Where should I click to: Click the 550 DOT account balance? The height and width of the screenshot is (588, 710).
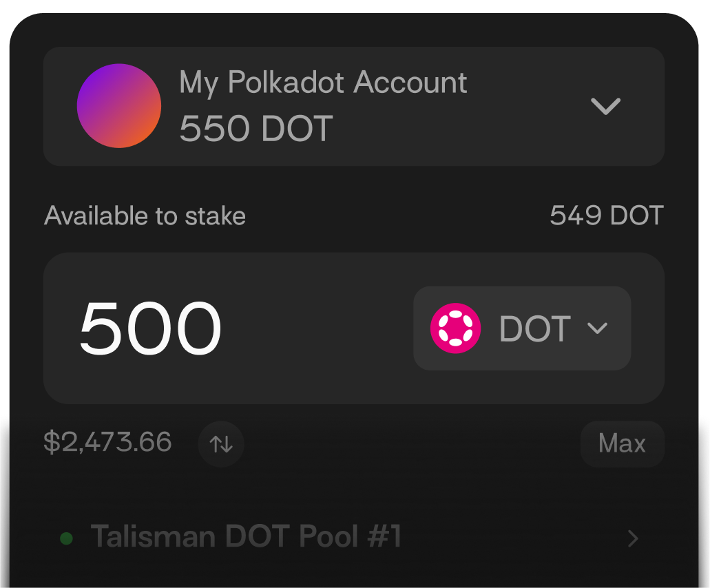click(256, 129)
